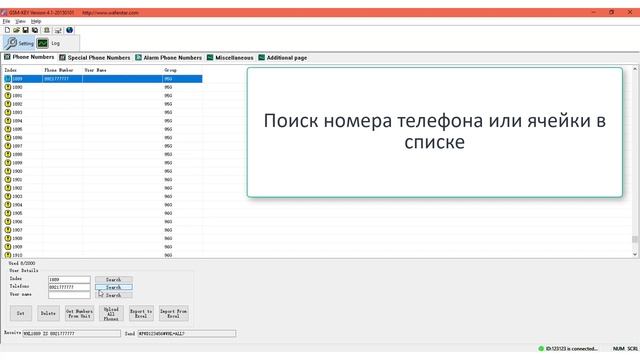Click Export to Excel button
The width and height of the screenshot is (640, 360).
click(141, 313)
